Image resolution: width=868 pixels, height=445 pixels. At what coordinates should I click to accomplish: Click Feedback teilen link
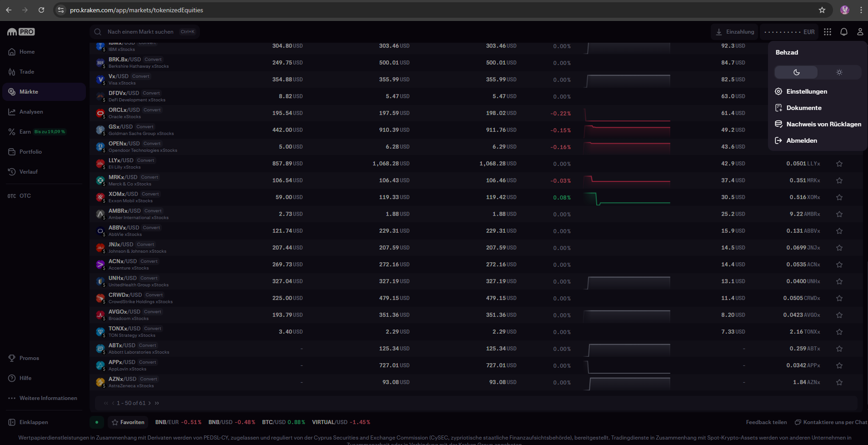(x=766, y=422)
